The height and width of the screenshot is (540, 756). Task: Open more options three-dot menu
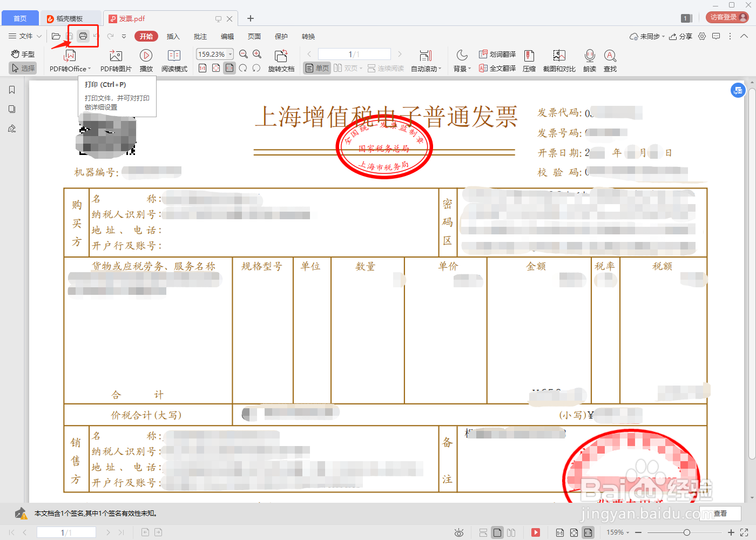tap(730, 36)
